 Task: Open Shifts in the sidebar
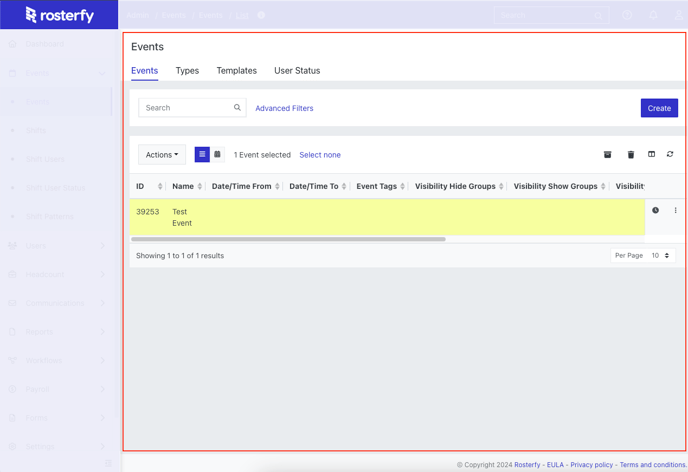click(x=36, y=131)
